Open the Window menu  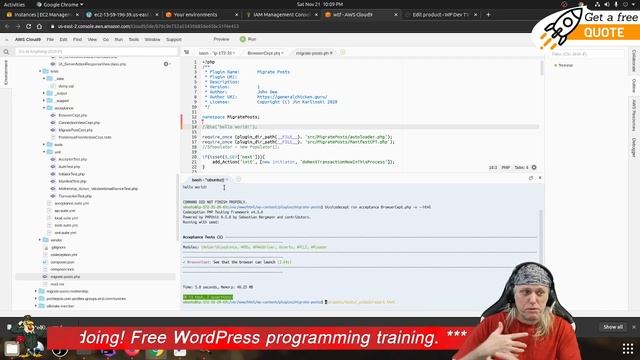tap(152, 40)
